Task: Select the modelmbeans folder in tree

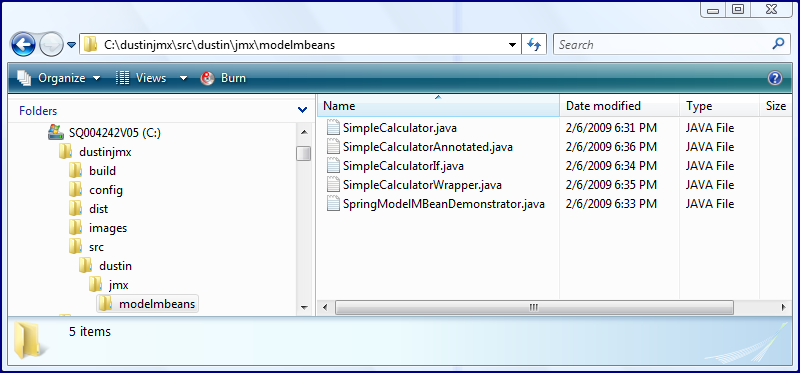Action: click(x=157, y=304)
